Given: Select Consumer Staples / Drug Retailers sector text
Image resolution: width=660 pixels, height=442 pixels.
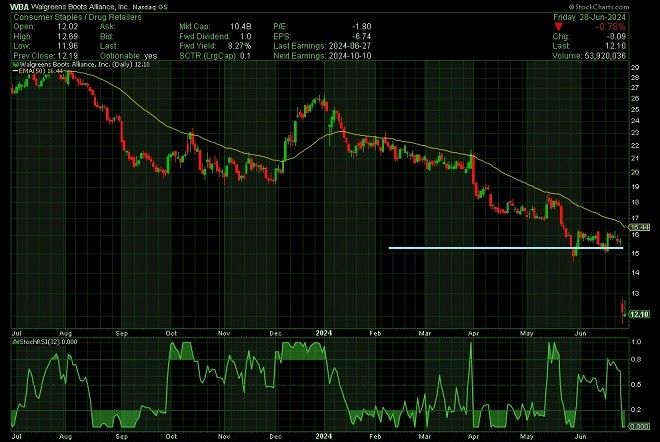Looking at the screenshot, I should point(77,17).
